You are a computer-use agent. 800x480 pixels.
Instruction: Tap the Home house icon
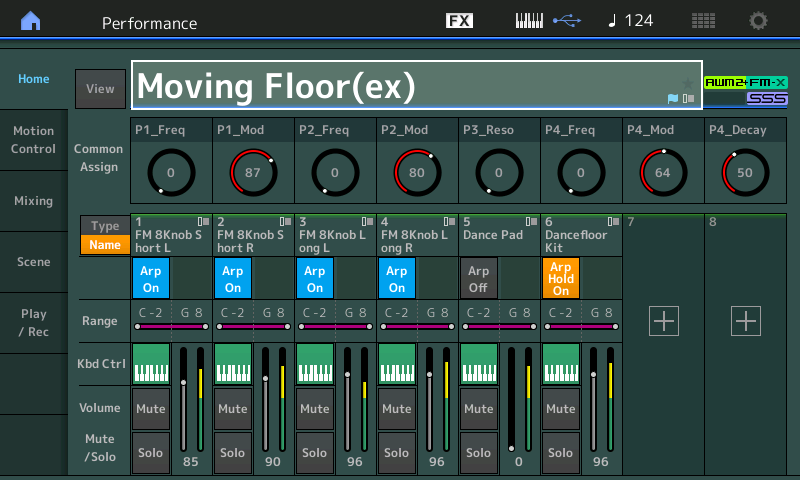(32, 21)
